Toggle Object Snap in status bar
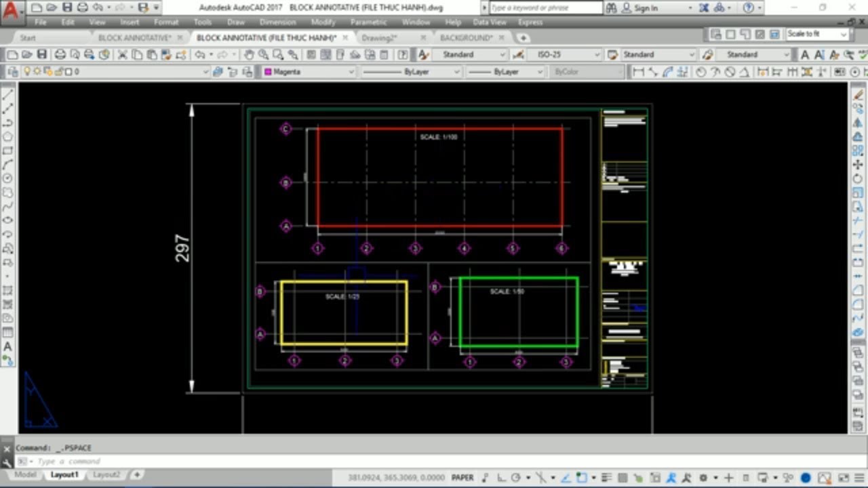This screenshot has width=868, height=488. (x=582, y=477)
